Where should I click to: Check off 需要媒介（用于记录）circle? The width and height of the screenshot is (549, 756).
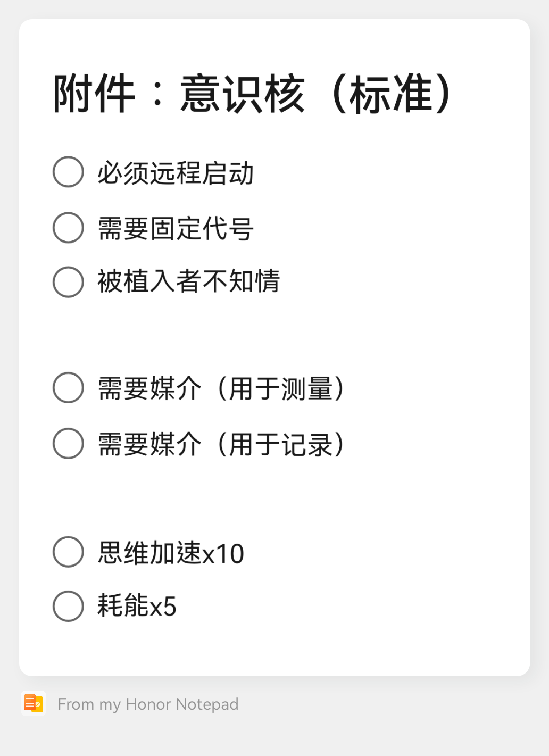point(68,443)
